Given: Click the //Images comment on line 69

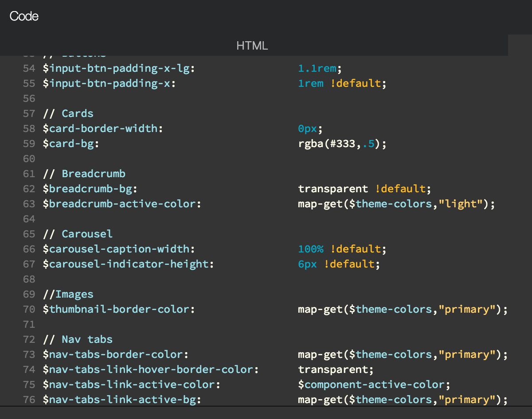Looking at the screenshot, I should [67, 294].
